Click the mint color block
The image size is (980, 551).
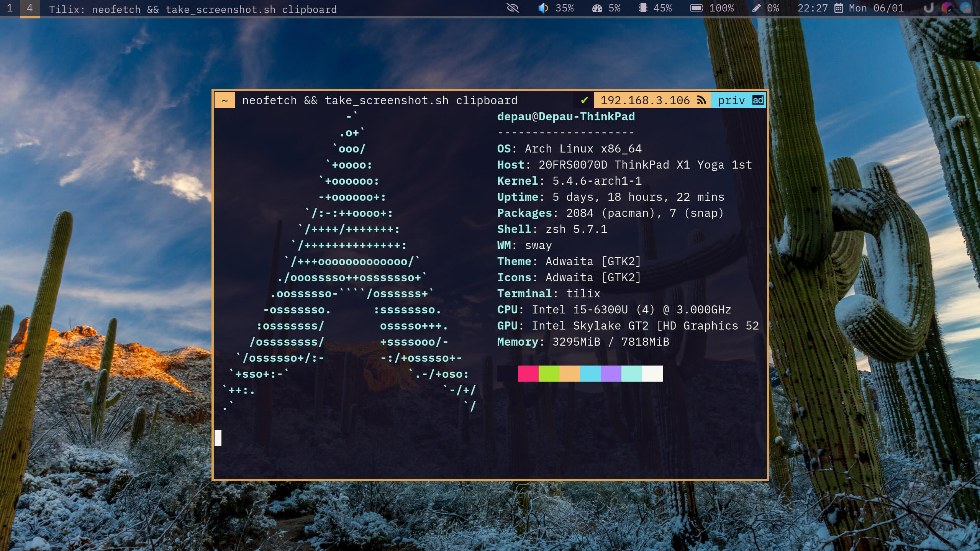[x=632, y=374]
